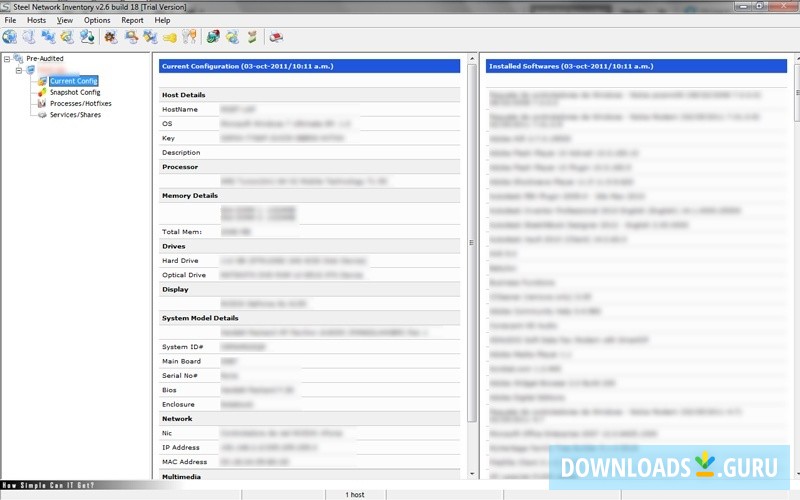Screen dimensions: 800x500
Task: Open the Help menu
Action: click(162, 20)
